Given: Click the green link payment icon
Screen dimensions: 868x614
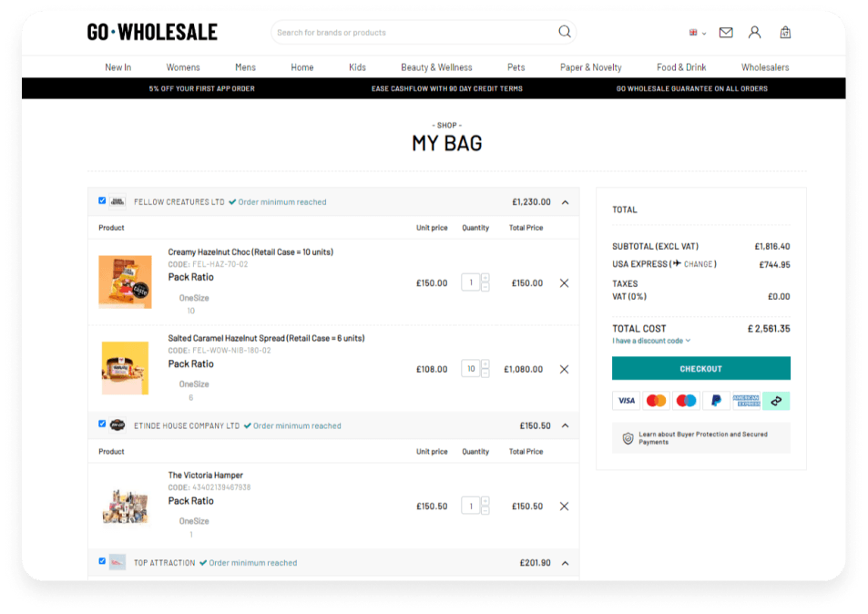Looking at the screenshot, I should tap(776, 400).
